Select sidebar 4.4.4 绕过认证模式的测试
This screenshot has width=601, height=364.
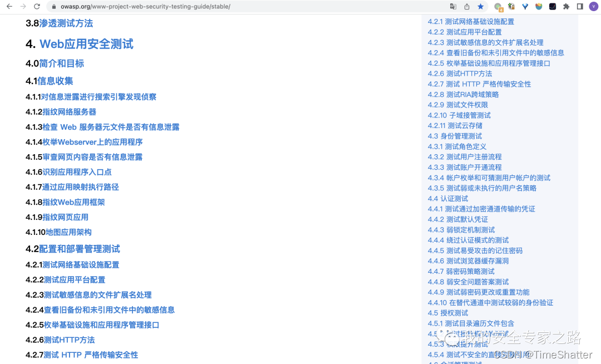pos(469,240)
